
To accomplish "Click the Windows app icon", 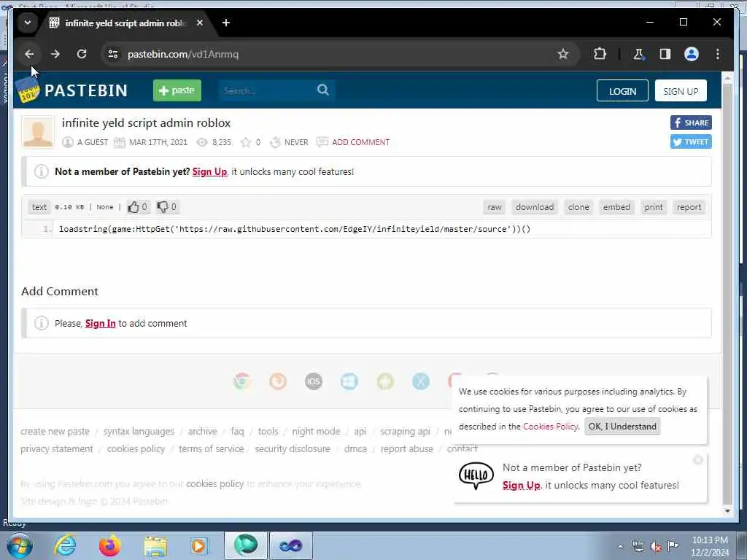I will (x=349, y=381).
